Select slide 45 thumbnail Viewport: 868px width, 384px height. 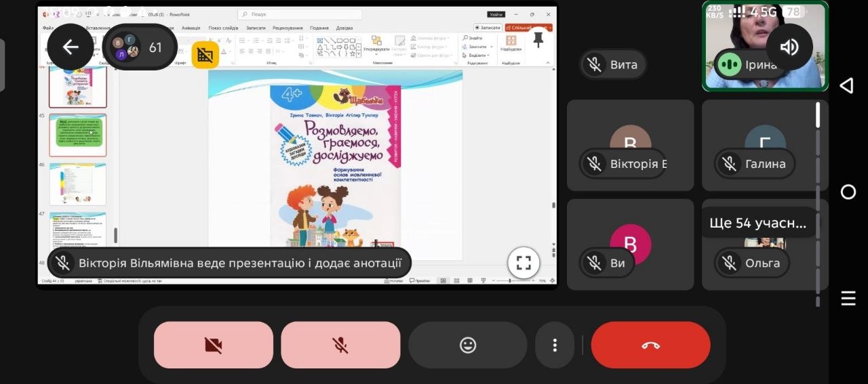[x=77, y=135]
